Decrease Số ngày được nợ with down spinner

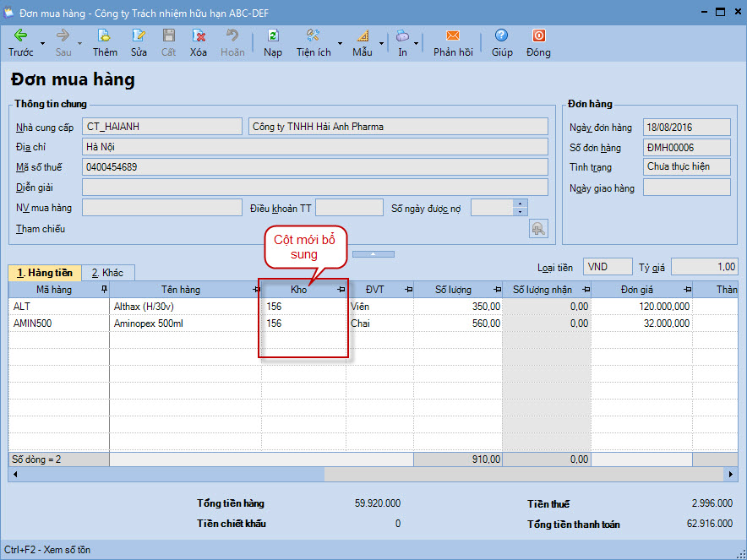(520, 212)
